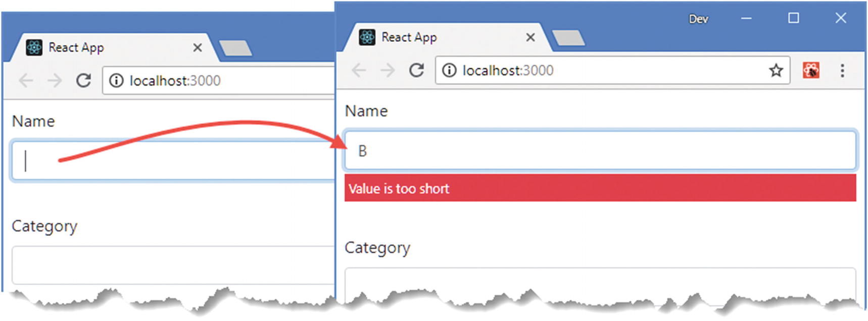
Task: Close the React App tab in the window with the error
Action: coord(530,37)
